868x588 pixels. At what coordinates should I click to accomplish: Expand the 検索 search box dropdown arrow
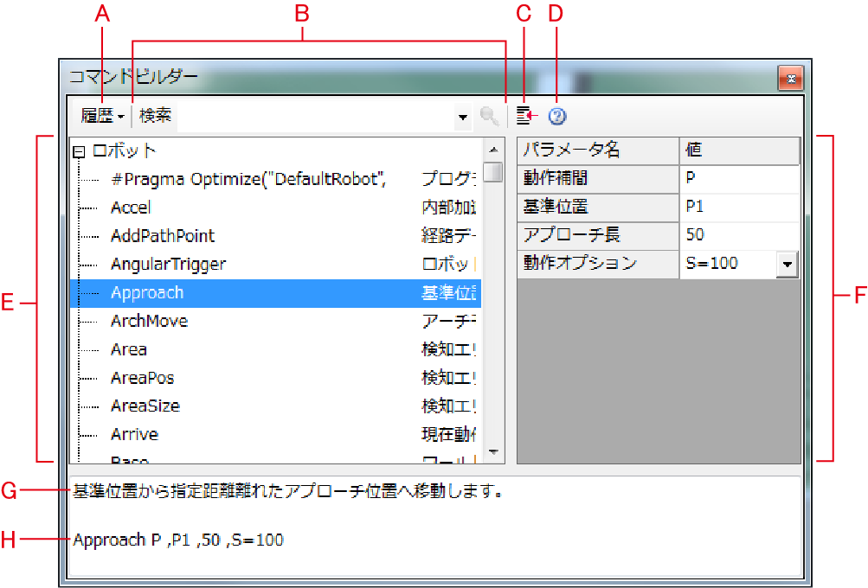click(463, 117)
